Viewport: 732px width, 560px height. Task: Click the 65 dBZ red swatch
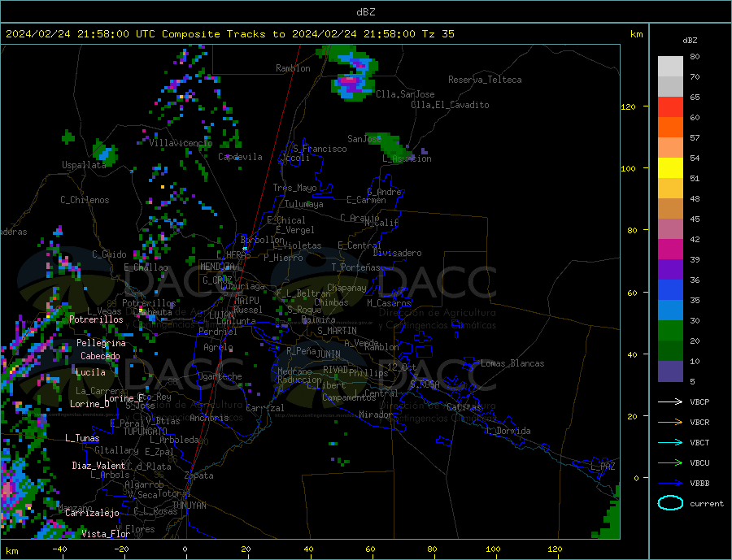(x=670, y=106)
